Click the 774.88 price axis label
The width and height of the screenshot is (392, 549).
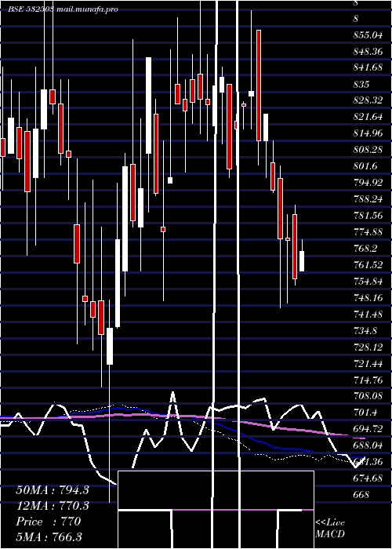[369, 232]
